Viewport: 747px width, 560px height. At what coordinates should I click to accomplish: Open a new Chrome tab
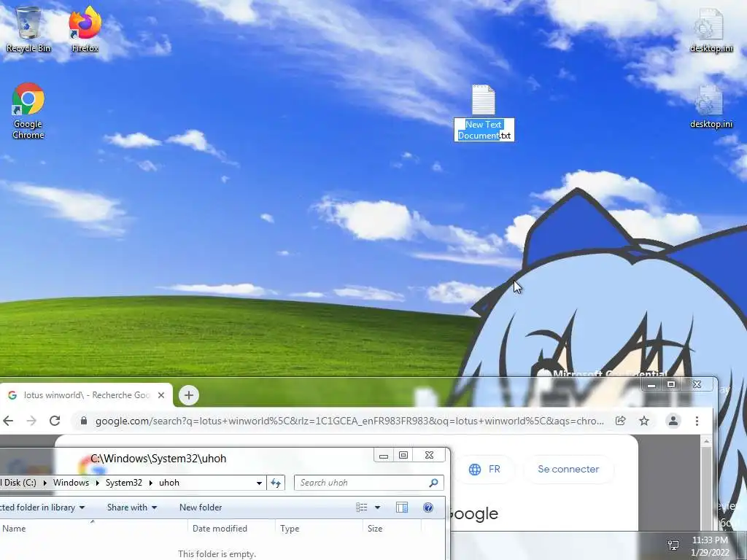[189, 394]
